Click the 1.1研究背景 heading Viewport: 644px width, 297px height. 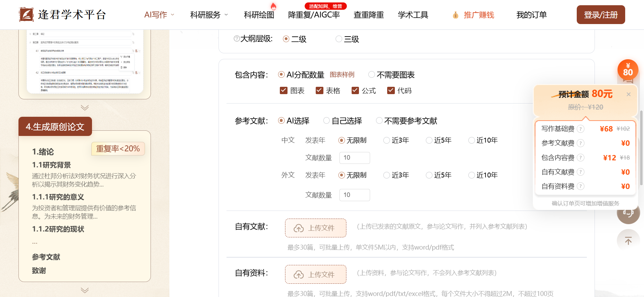coord(52,165)
